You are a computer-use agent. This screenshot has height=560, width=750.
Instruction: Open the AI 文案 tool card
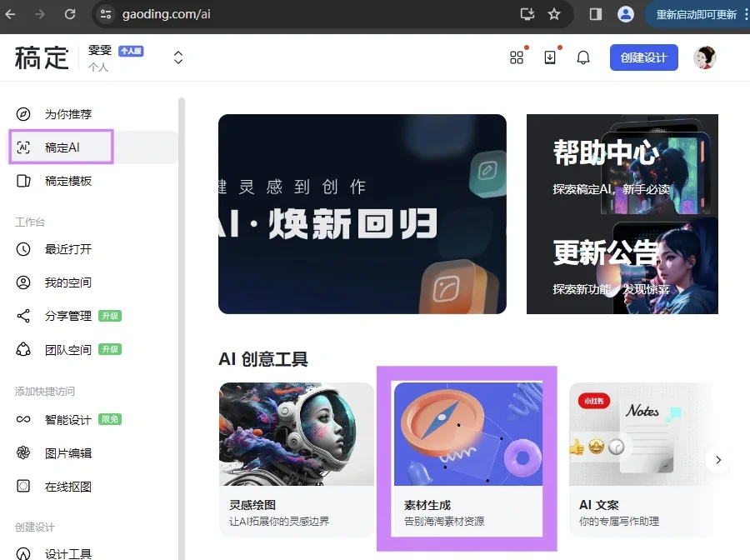tap(643, 459)
